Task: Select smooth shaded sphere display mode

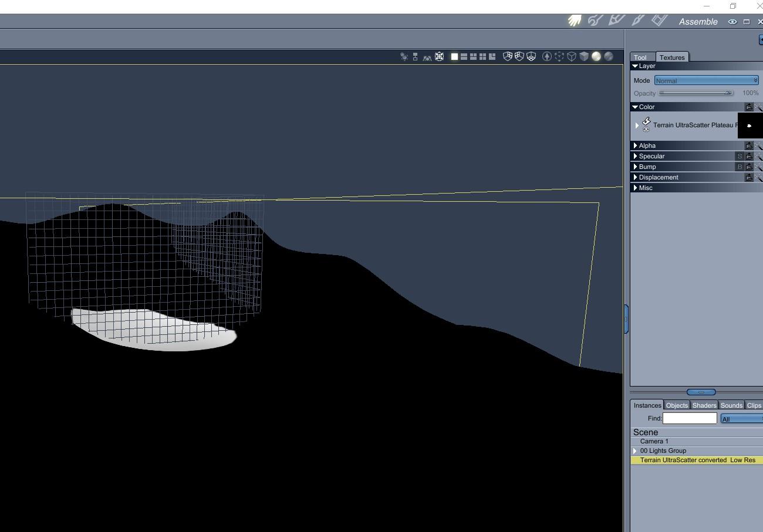Action: tap(596, 57)
